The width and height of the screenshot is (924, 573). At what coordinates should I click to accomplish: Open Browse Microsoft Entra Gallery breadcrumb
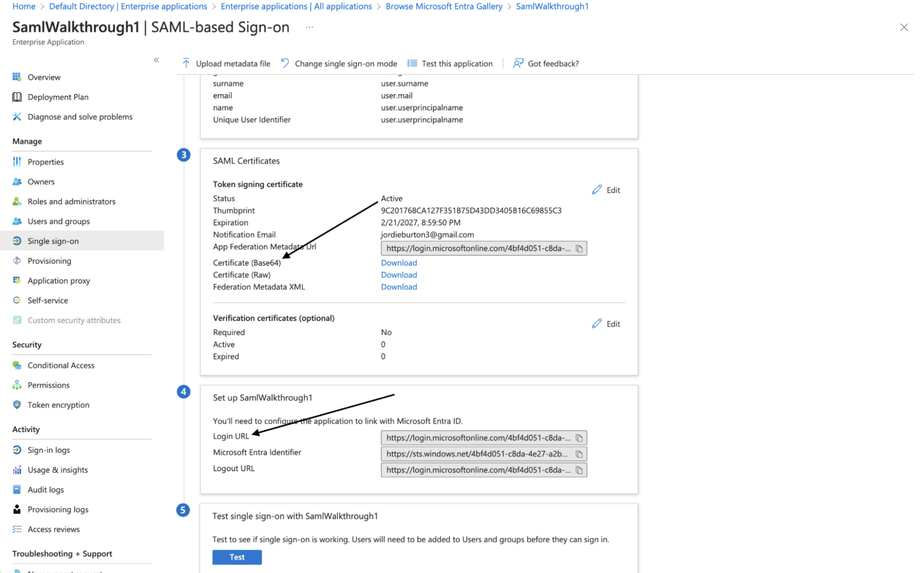coord(444,6)
